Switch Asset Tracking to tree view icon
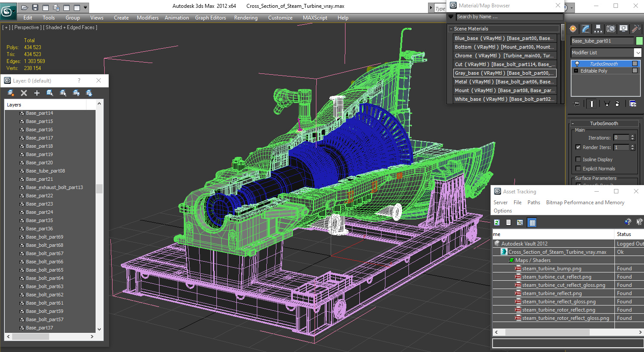 coord(520,222)
